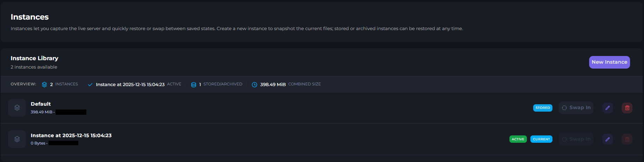The width and height of the screenshot is (644, 162).
Task: Edit the Default instance with pencil icon
Action: pos(607,108)
